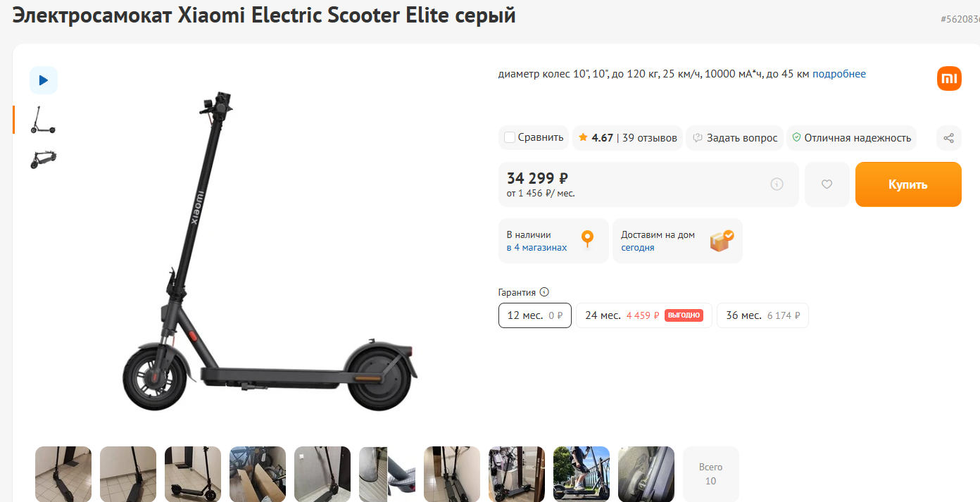Open first customer photo thumbnail
The width and height of the screenshot is (980, 502).
click(x=63, y=474)
